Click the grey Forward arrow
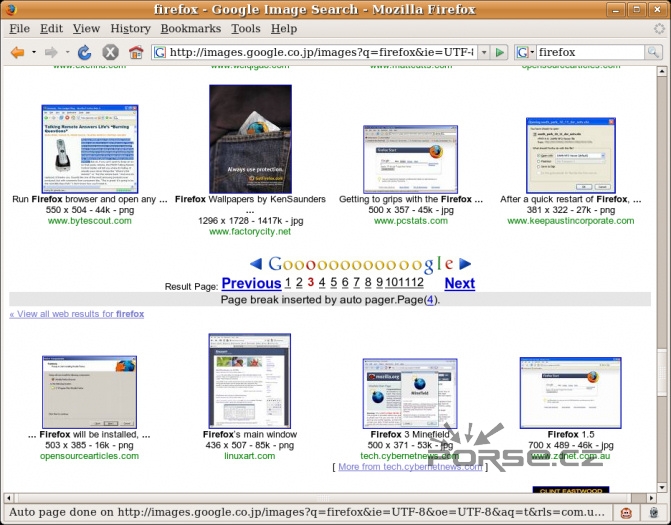 tap(51, 52)
